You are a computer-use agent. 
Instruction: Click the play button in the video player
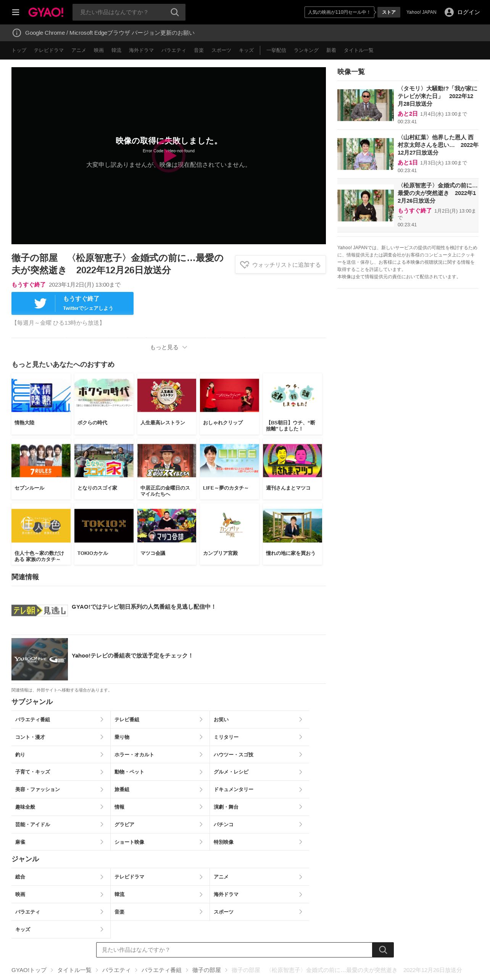tap(169, 156)
